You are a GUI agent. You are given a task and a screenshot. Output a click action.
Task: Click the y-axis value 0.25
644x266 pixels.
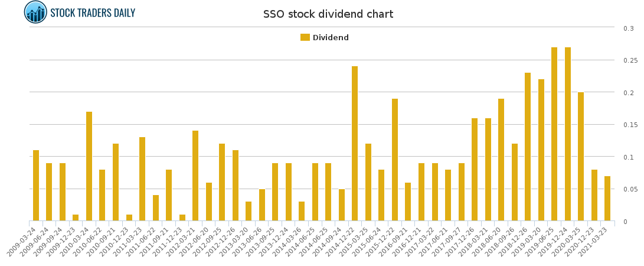pyautogui.click(x=630, y=61)
